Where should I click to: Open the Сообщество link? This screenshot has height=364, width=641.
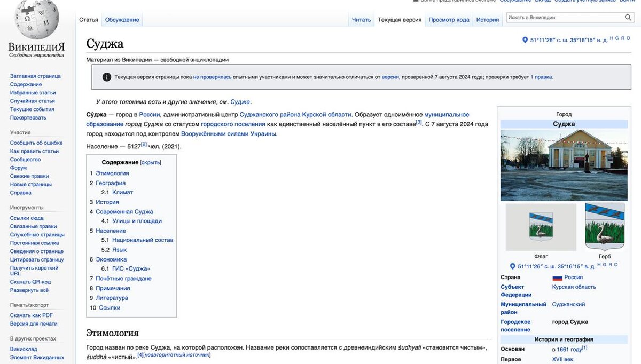tap(25, 160)
